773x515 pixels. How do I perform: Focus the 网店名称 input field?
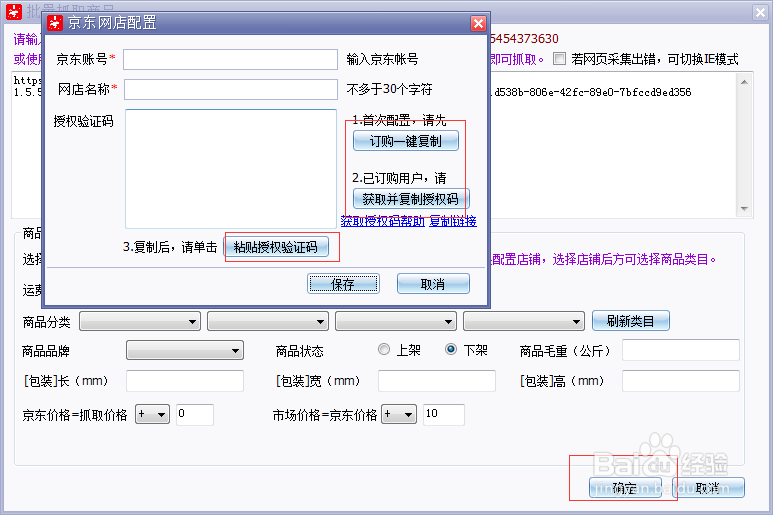point(230,90)
